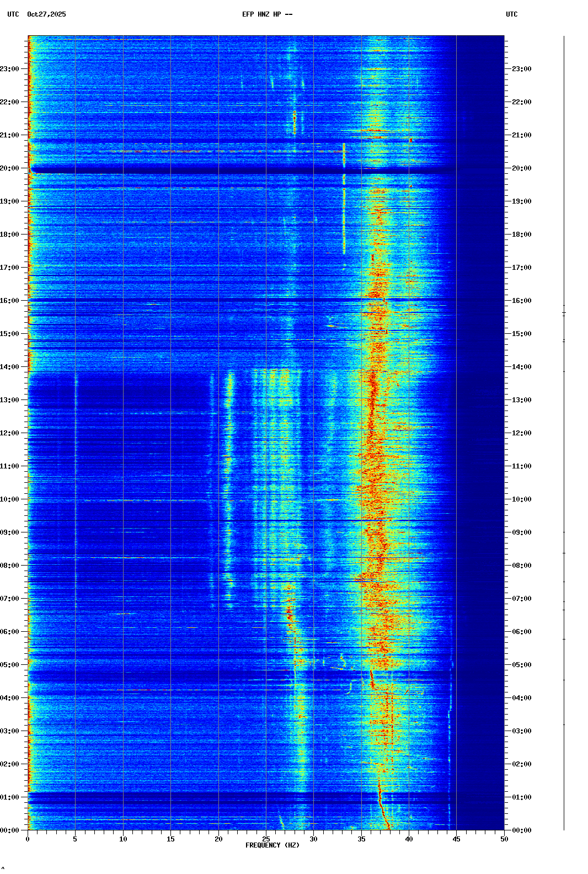Select the 05:00 label on the right axis

(x=521, y=665)
